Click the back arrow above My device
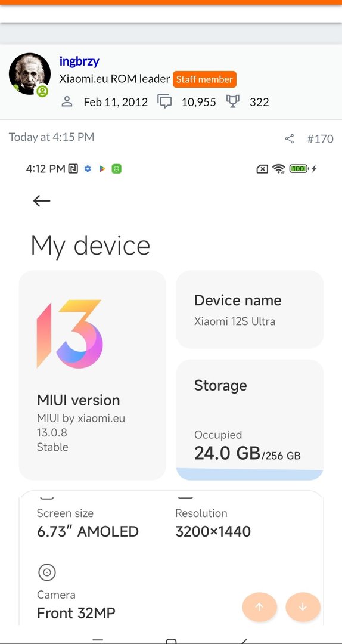Screen dimensions: 342x644 (42, 201)
